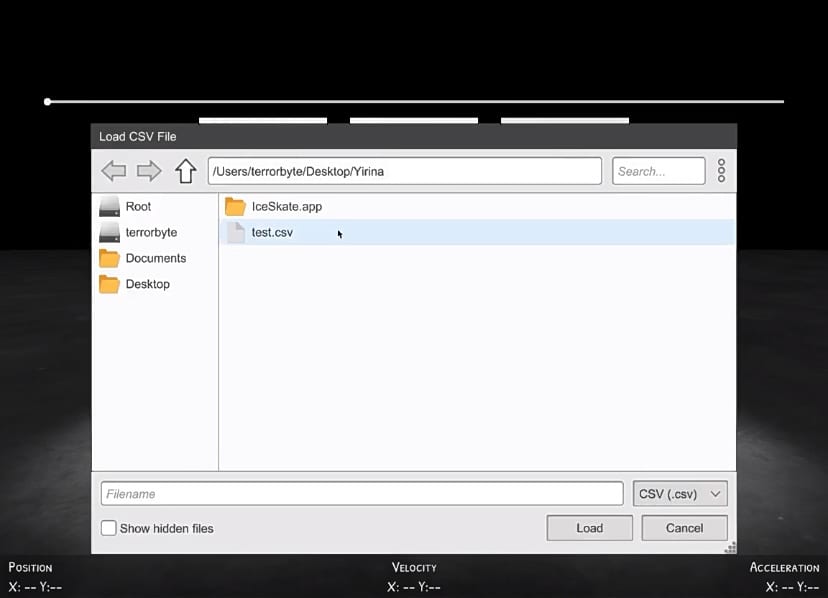
Task: Select the 'IceSkate.app' name text
Action: coord(287,207)
